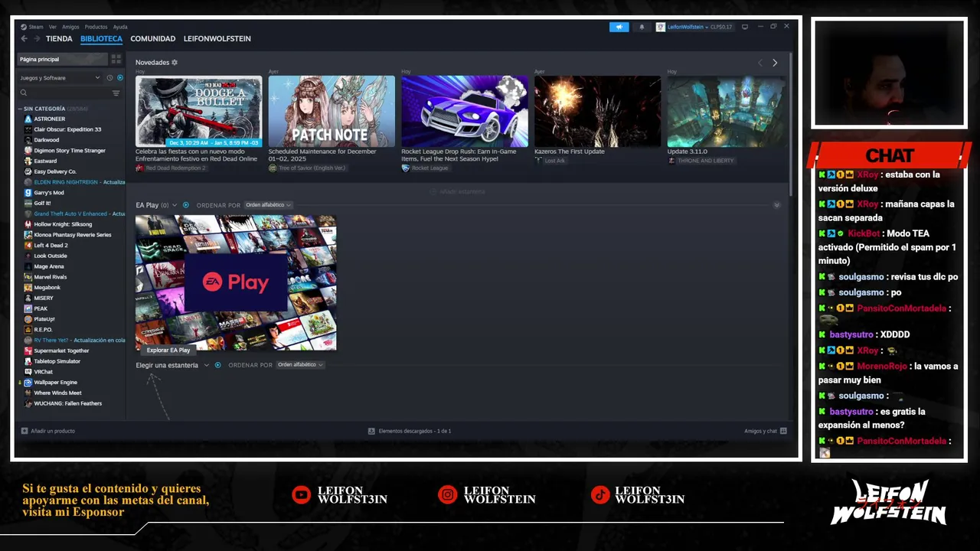Open advanced filter options icon in sidebar

tap(116, 93)
